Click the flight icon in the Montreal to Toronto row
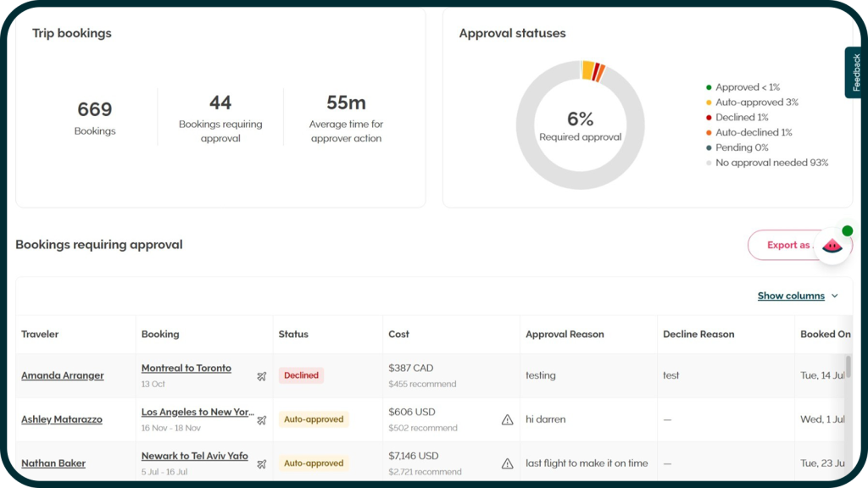Viewport: 868px width, 488px height. coord(262,376)
